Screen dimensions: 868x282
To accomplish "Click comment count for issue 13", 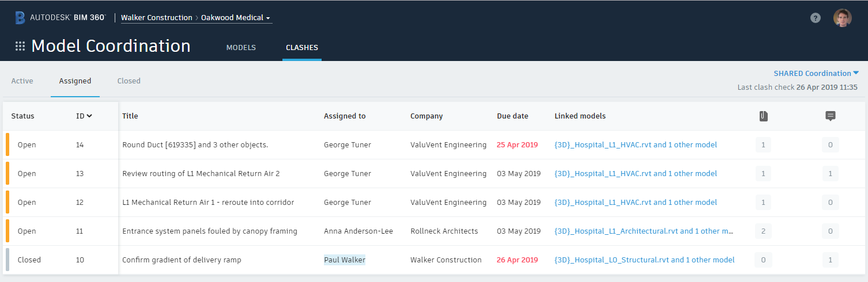I will (831, 174).
